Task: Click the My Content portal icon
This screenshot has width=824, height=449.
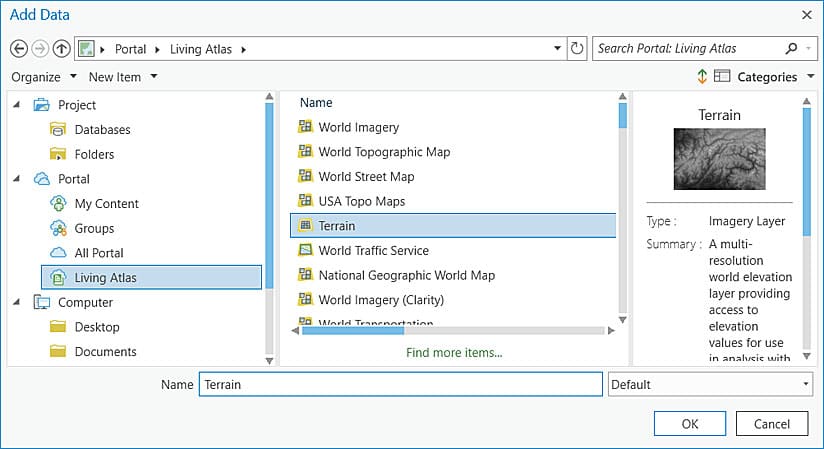Action: (58, 203)
